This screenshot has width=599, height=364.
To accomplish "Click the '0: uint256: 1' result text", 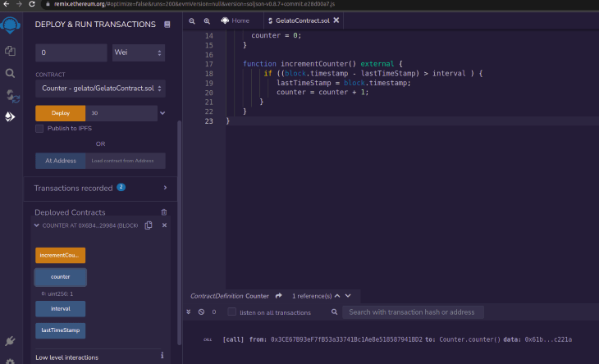I will click(57, 293).
